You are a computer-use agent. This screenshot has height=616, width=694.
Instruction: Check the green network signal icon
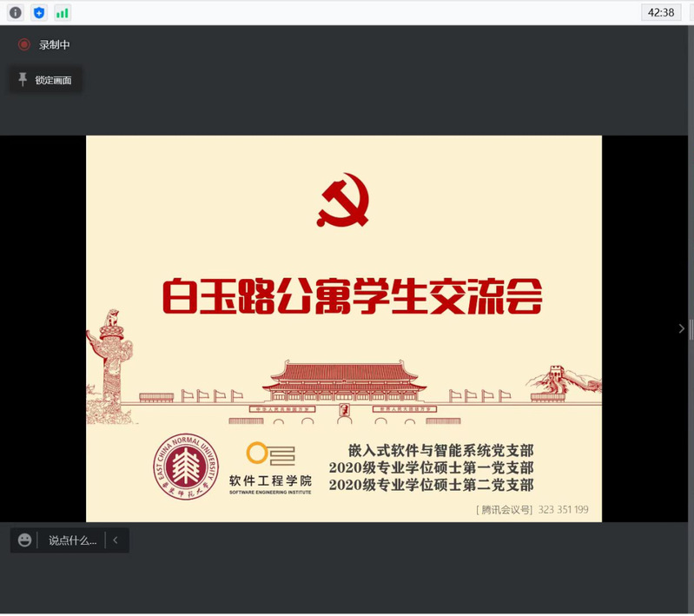click(62, 12)
